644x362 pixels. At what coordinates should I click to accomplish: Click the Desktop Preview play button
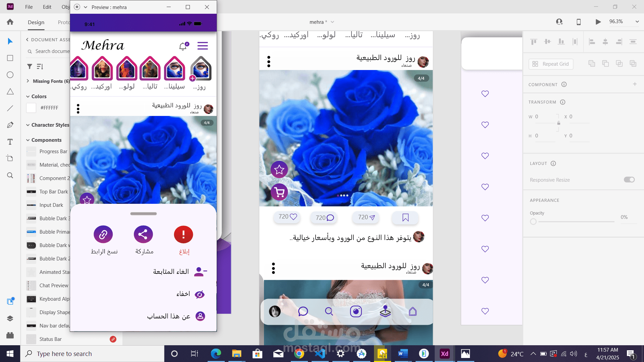[598, 22]
